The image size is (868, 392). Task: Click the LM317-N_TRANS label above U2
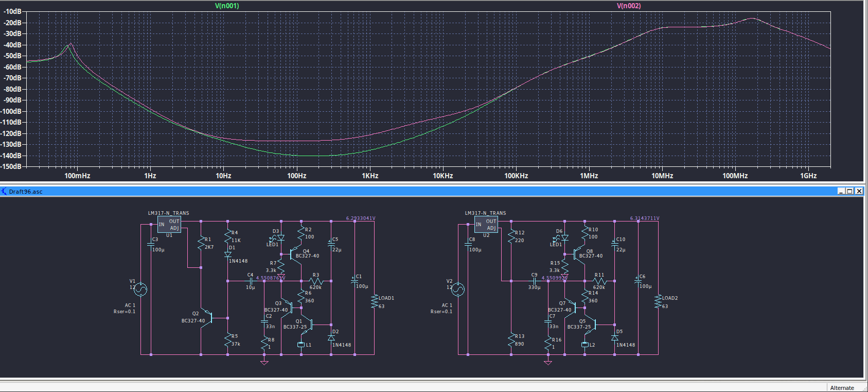coord(486,213)
